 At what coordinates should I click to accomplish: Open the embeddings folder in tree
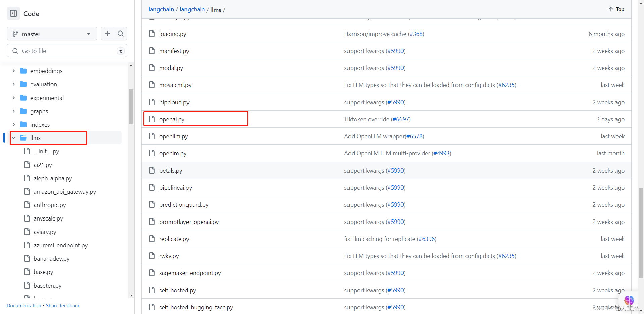46,71
